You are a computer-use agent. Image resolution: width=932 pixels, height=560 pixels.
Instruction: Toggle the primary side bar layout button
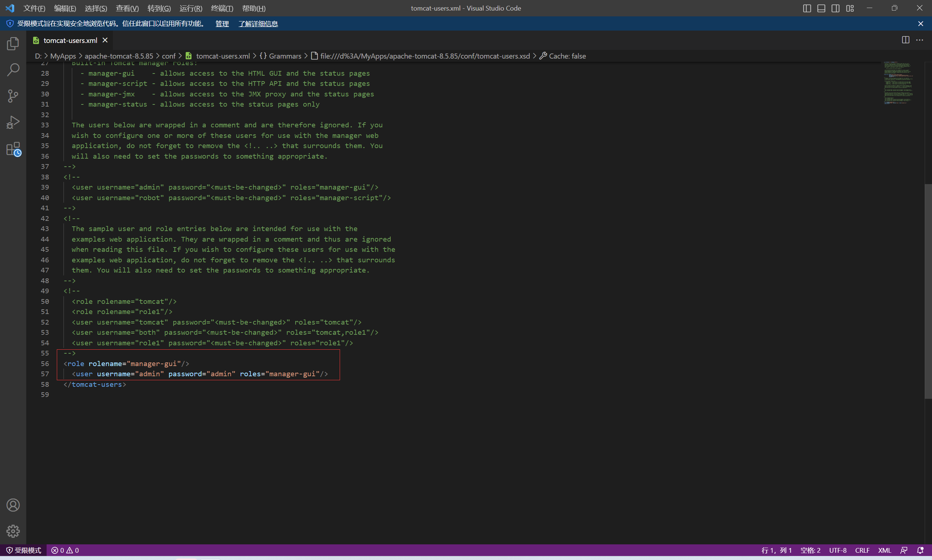[807, 8]
